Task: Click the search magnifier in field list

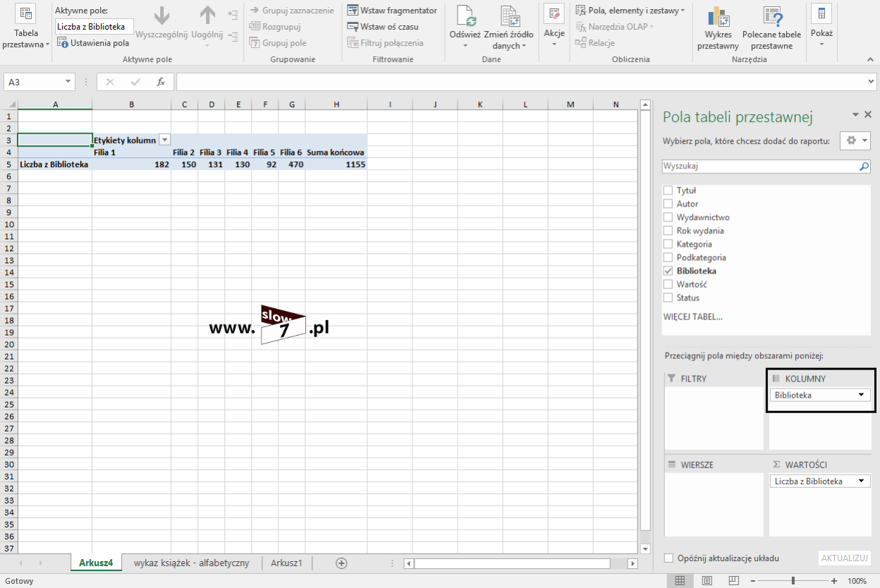Action: (x=864, y=167)
